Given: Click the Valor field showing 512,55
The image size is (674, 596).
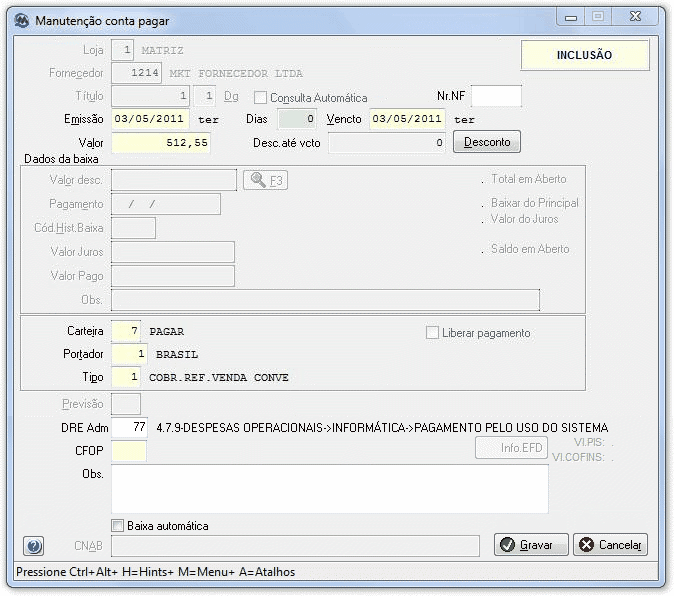Looking at the screenshot, I should pyautogui.click(x=161, y=143).
